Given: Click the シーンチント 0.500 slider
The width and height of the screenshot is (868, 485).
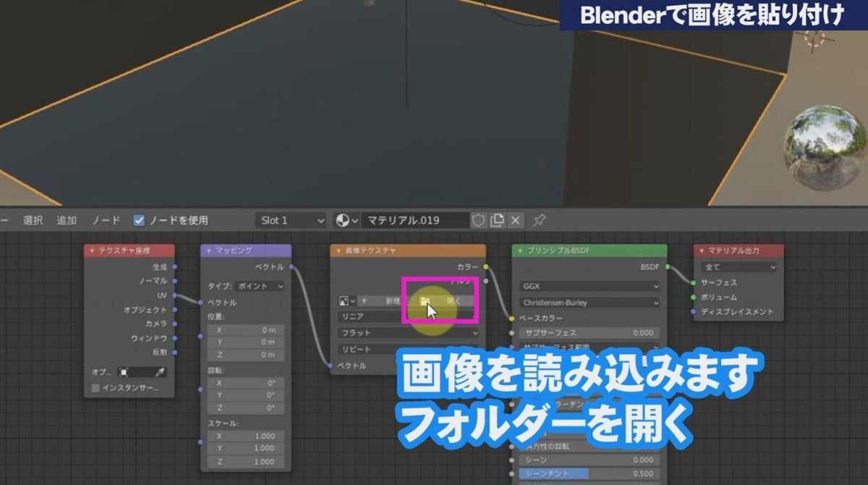Looking at the screenshot, I should click(589, 473).
